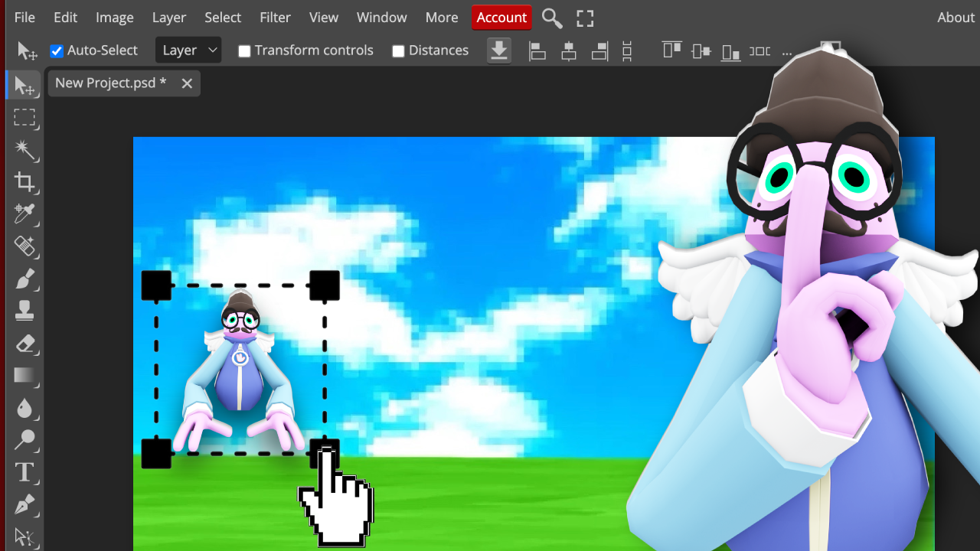Viewport: 980px width, 551px height.
Task: Open the Image menu
Action: pyautogui.click(x=115, y=18)
